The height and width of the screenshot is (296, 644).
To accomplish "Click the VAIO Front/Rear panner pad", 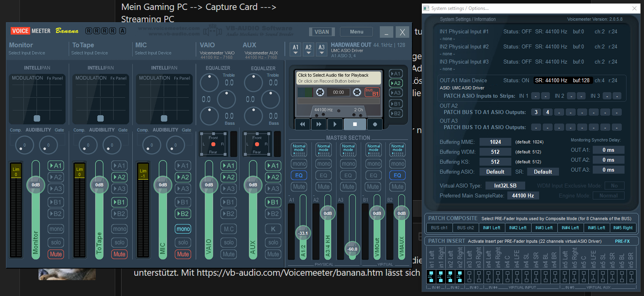I will coord(213,144).
